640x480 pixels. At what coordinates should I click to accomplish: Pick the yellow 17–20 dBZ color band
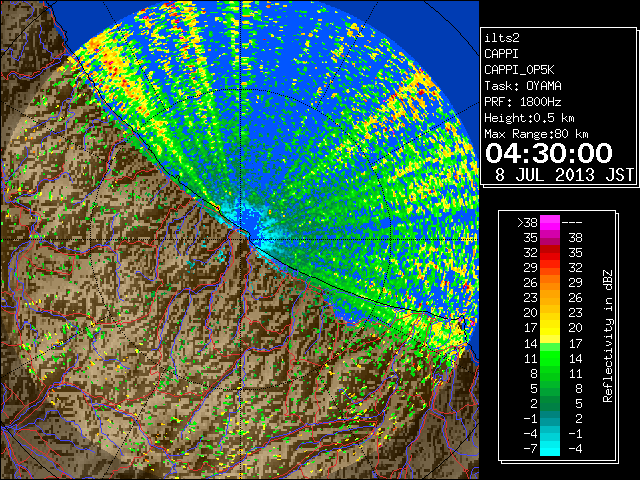click(549, 328)
